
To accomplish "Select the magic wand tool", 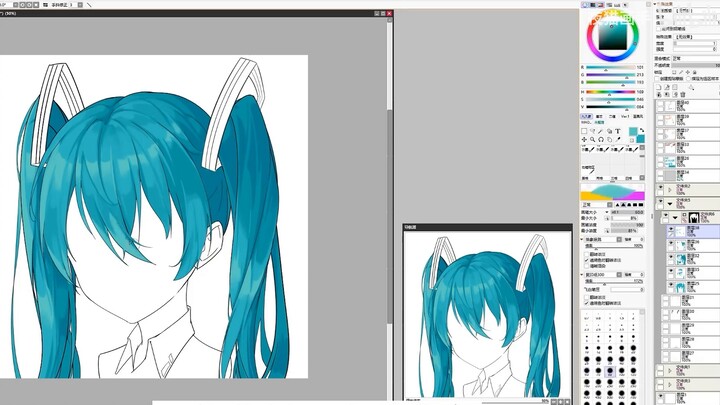I will (x=601, y=131).
